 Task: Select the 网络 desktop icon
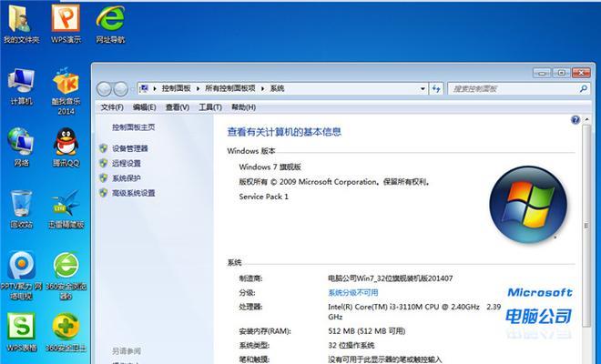22,147
